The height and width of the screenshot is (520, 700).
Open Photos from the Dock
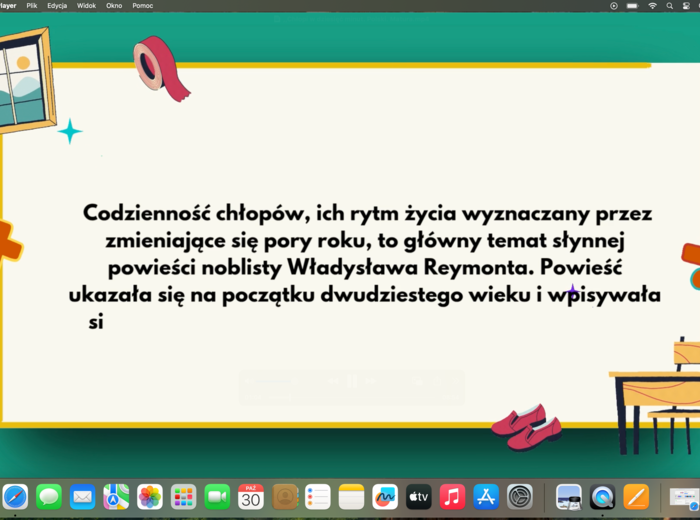[x=150, y=496]
